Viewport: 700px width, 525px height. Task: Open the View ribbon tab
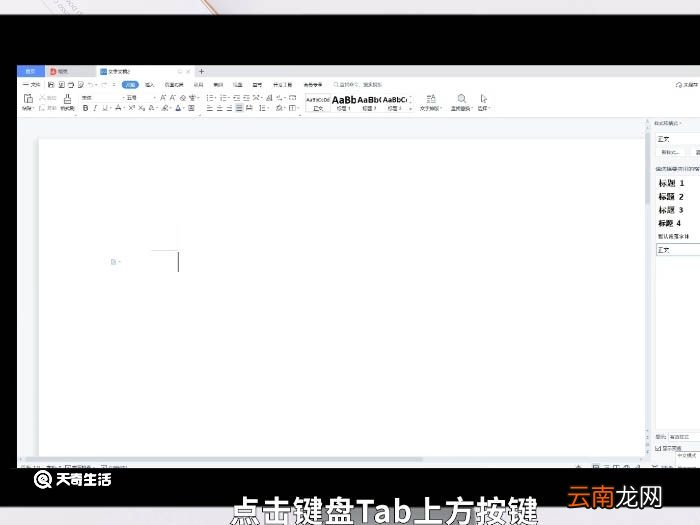[238, 84]
